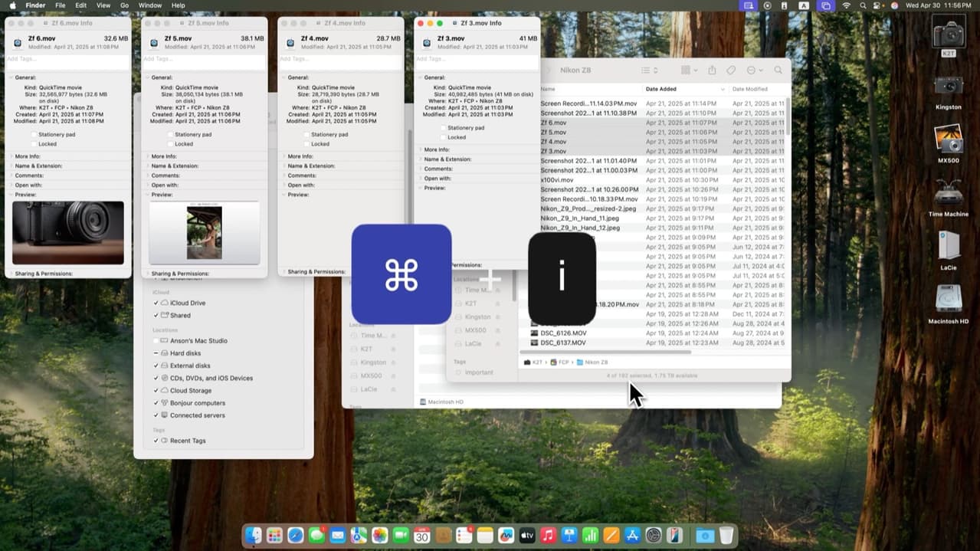
Task: Check Locked in Zf 6.mov Info
Action: point(34,144)
